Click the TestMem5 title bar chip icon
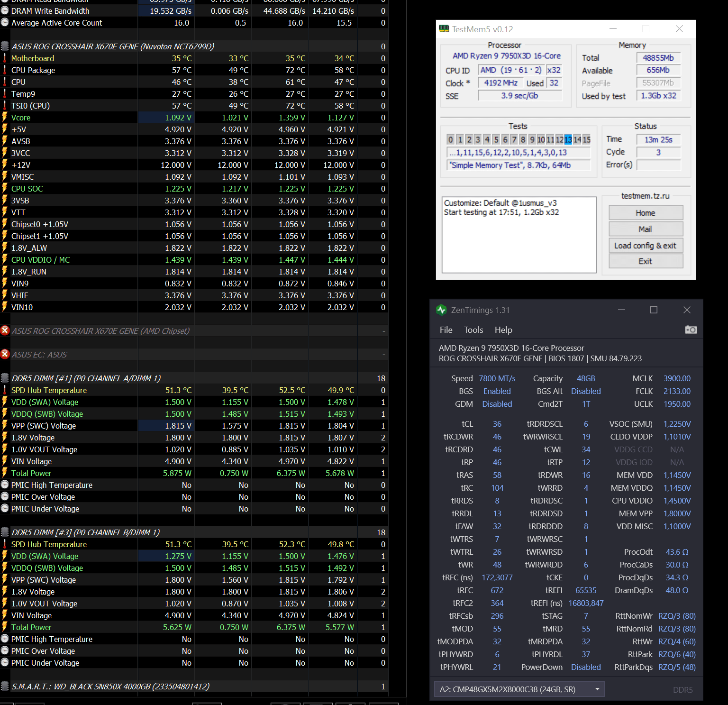The image size is (728, 705). (x=444, y=29)
